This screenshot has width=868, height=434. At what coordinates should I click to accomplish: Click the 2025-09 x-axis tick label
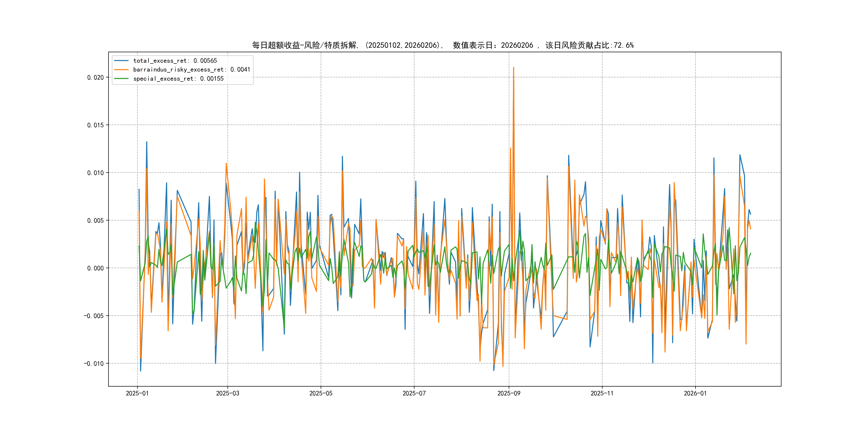click(x=508, y=393)
